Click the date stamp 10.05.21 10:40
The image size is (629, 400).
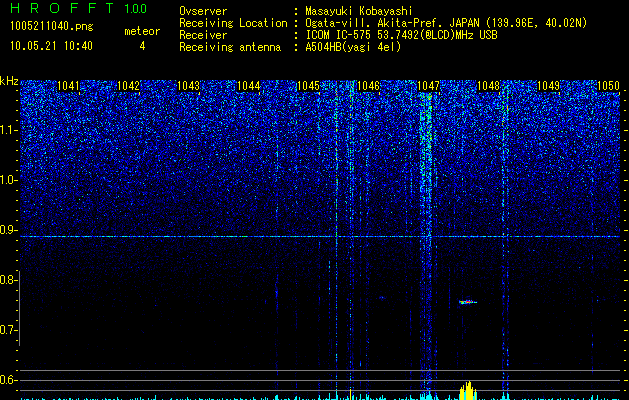click(51, 46)
